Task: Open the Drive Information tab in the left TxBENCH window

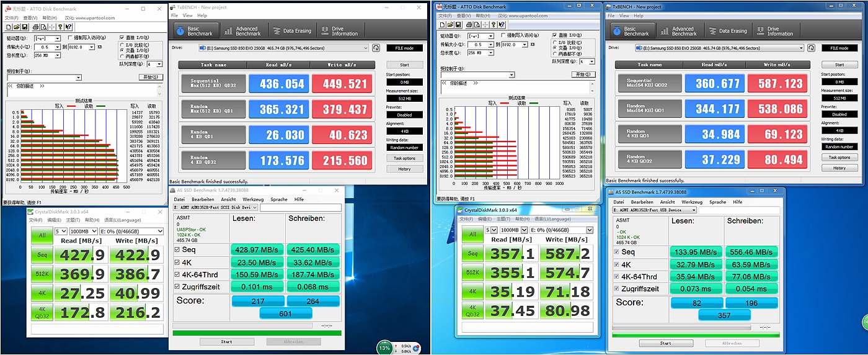Action: [340, 30]
